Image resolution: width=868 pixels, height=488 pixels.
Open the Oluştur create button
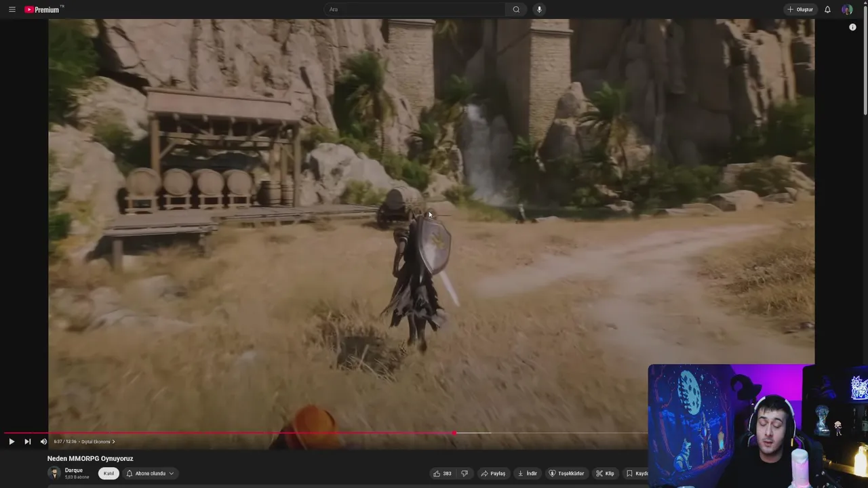800,9
